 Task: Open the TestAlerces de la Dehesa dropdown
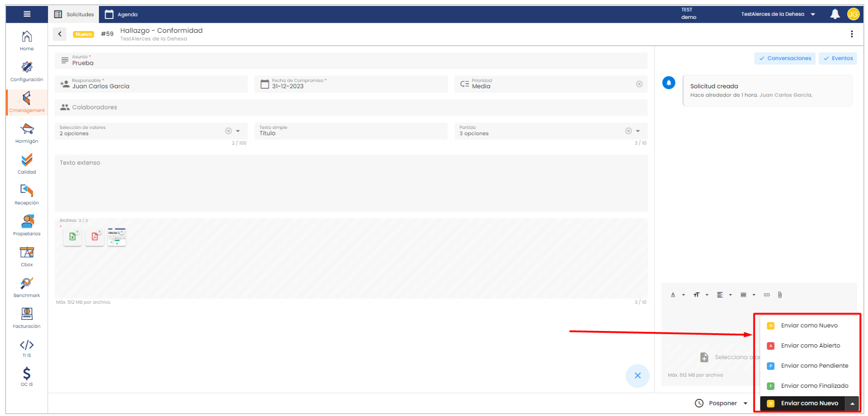778,14
